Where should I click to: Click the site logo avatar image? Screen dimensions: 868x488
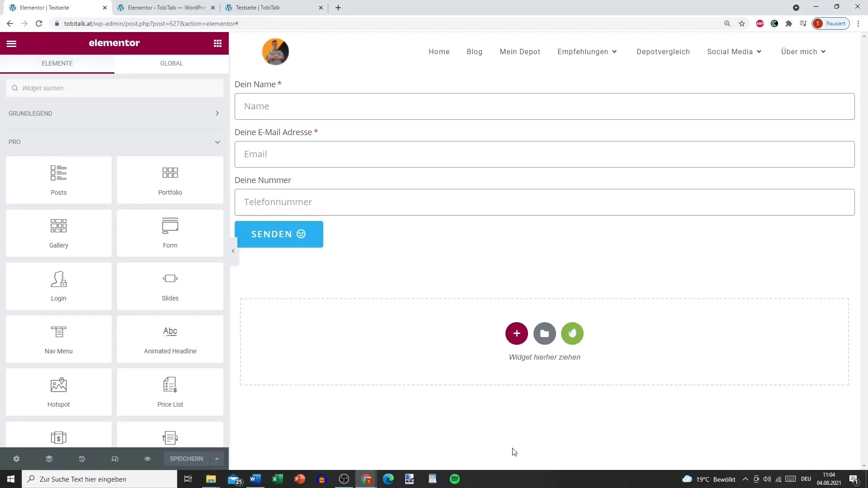click(x=275, y=52)
